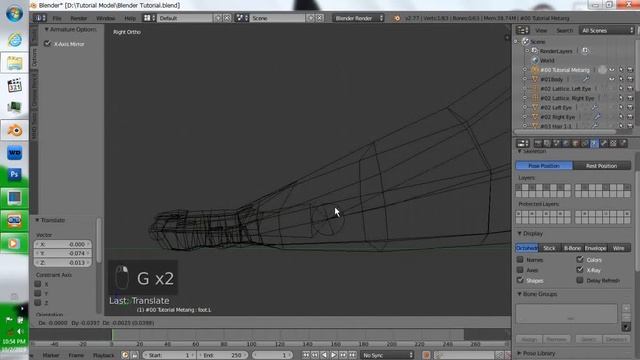Open the Properties editor type selector
The height and width of the screenshot is (360, 640).
point(522,143)
